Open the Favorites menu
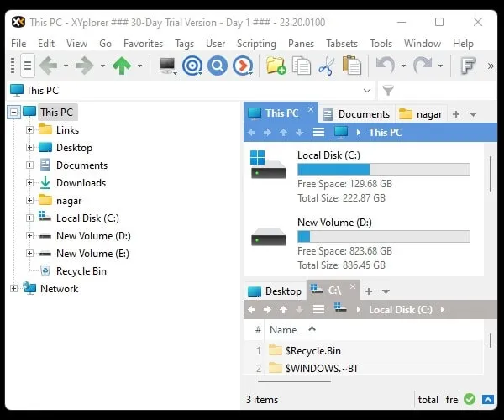This screenshot has width=504, height=420. 143,44
